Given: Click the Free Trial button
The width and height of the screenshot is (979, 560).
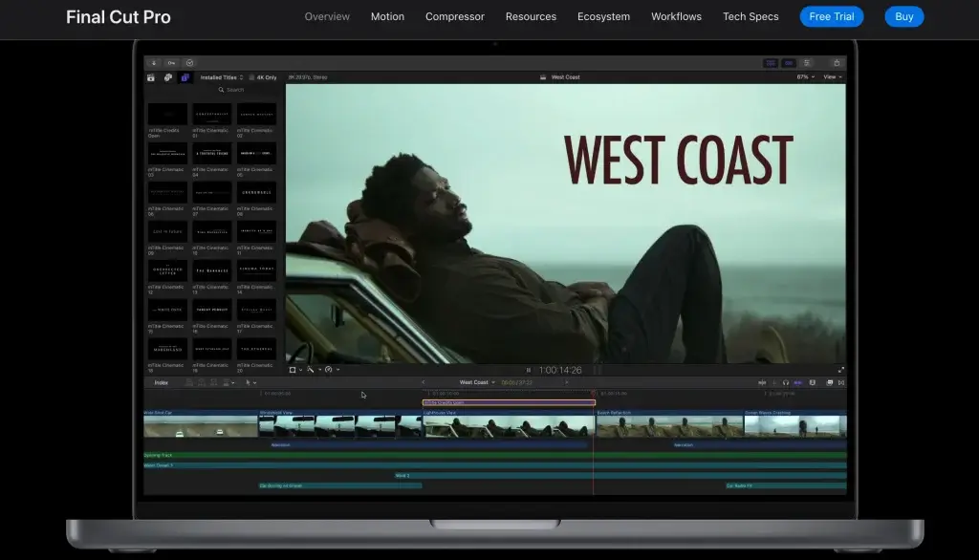Looking at the screenshot, I should click(831, 16).
